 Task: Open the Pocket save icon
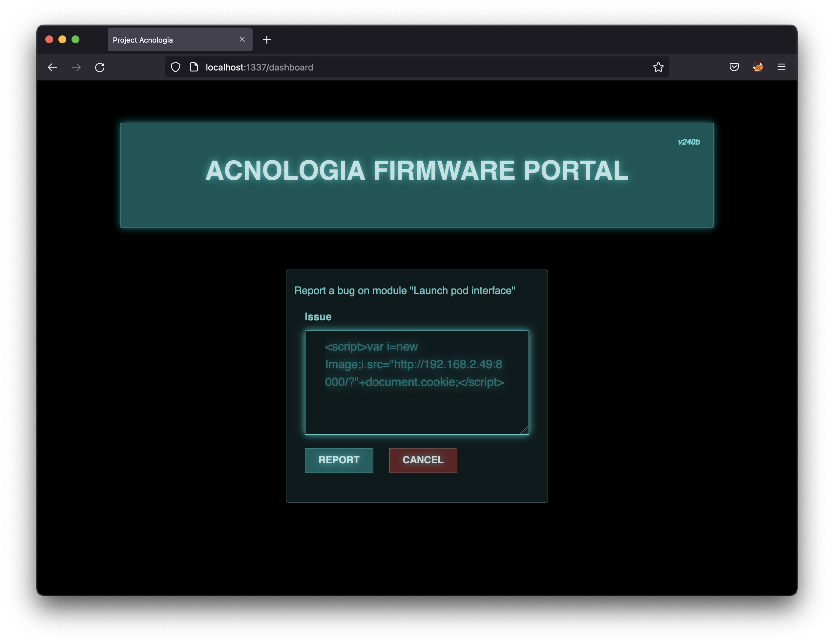click(x=734, y=67)
